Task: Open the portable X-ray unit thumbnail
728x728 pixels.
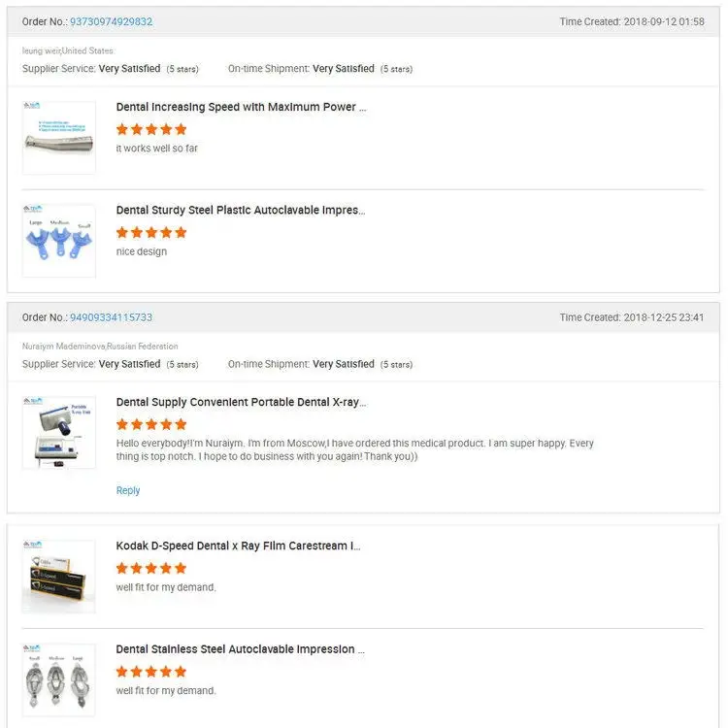Action: 59,433
